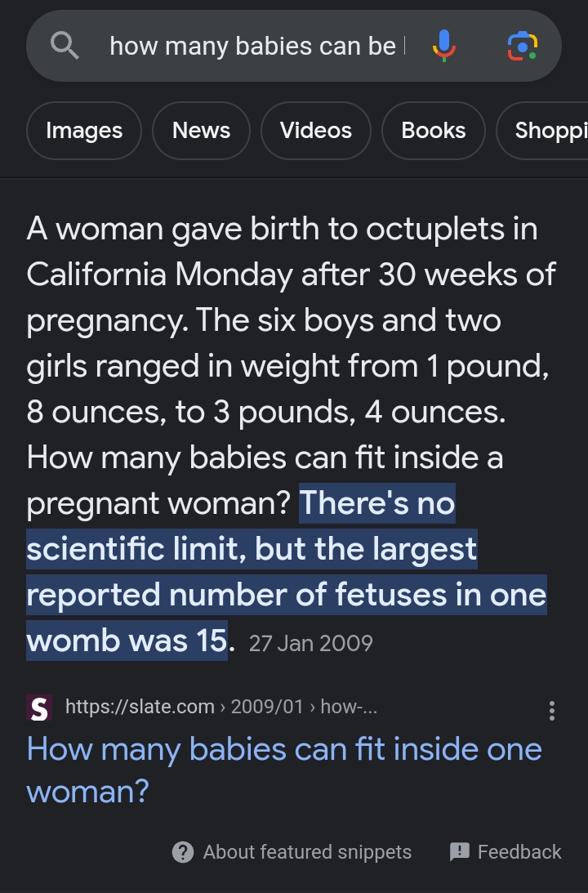
Task: Select the Shopping filter chip
Action: [x=542, y=131]
